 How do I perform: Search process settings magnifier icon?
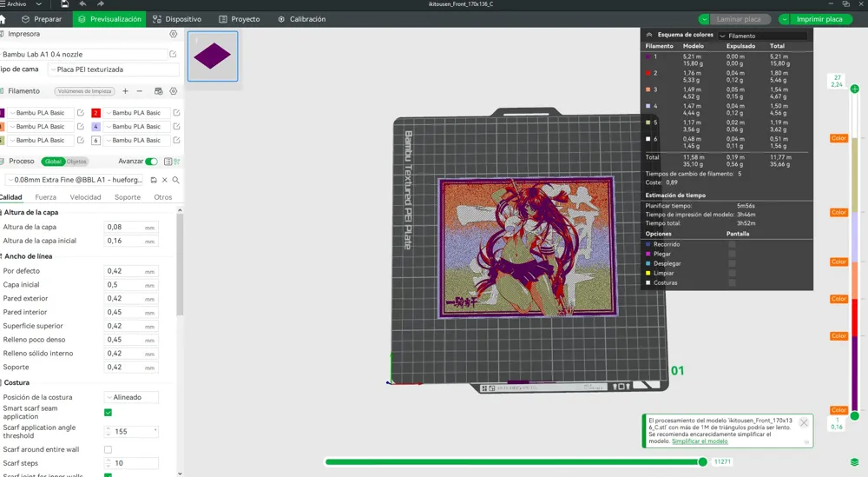[175, 180]
